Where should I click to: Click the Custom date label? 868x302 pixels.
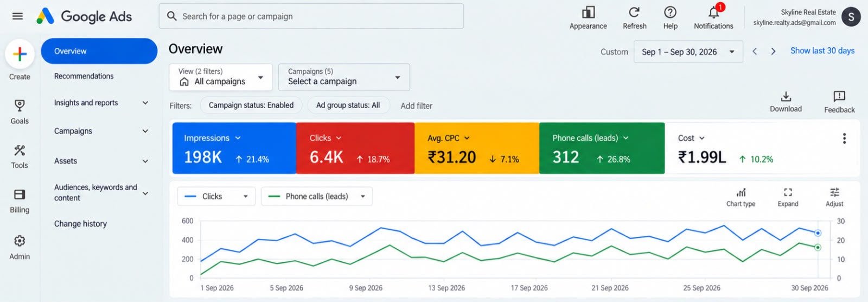click(x=614, y=52)
